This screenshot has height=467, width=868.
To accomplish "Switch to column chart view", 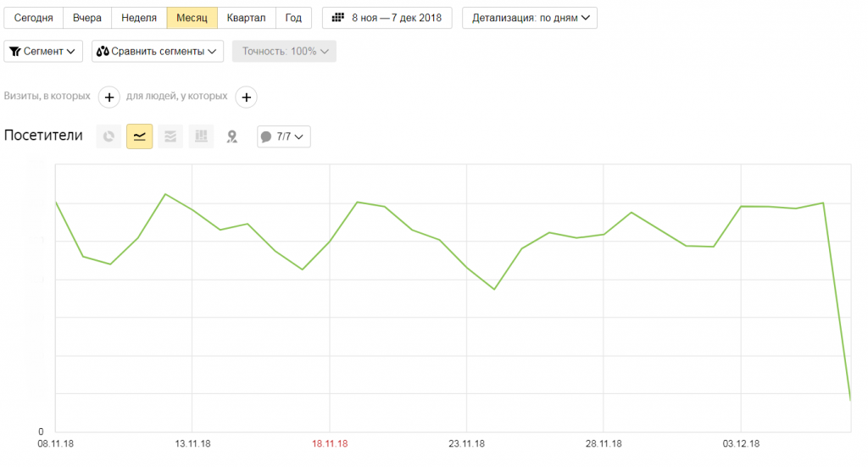I will click(202, 136).
